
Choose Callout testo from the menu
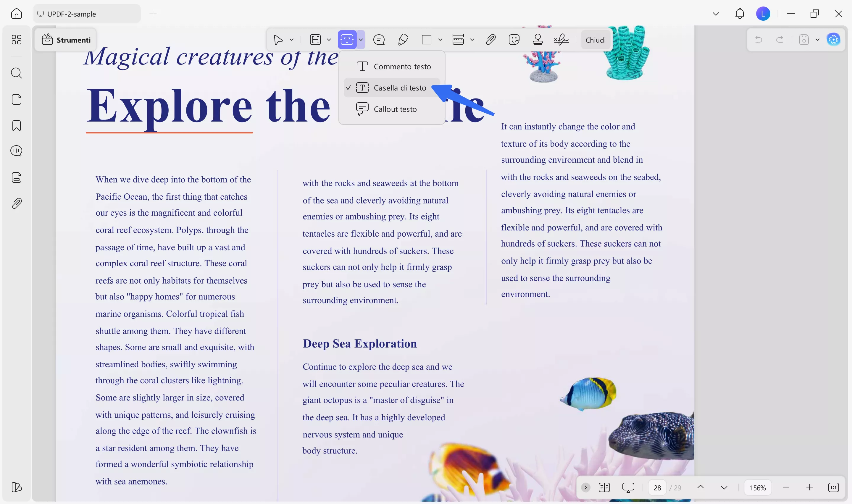pos(395,109)
